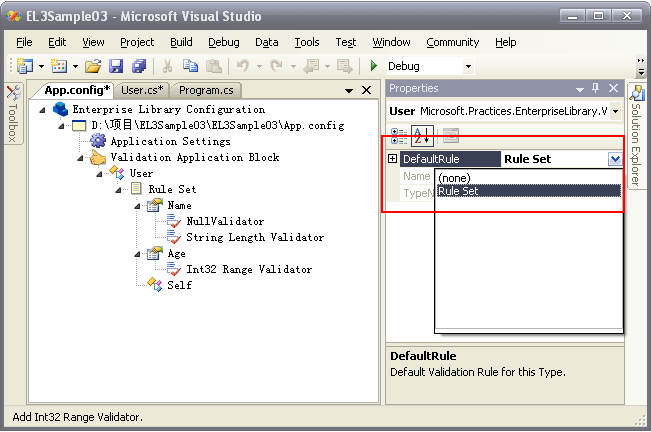This screenshot has height=432, width=651.
Task: Click the Redo arrow icon
Action: 277,66
